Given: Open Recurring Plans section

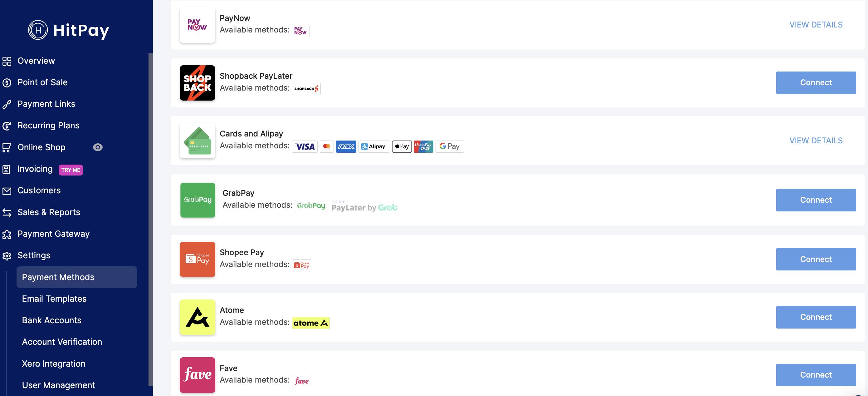Looking at the screenshot, I should tap(48, 126).
